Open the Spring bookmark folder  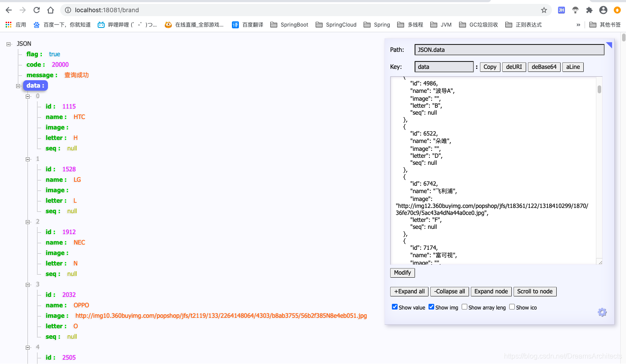377,25
